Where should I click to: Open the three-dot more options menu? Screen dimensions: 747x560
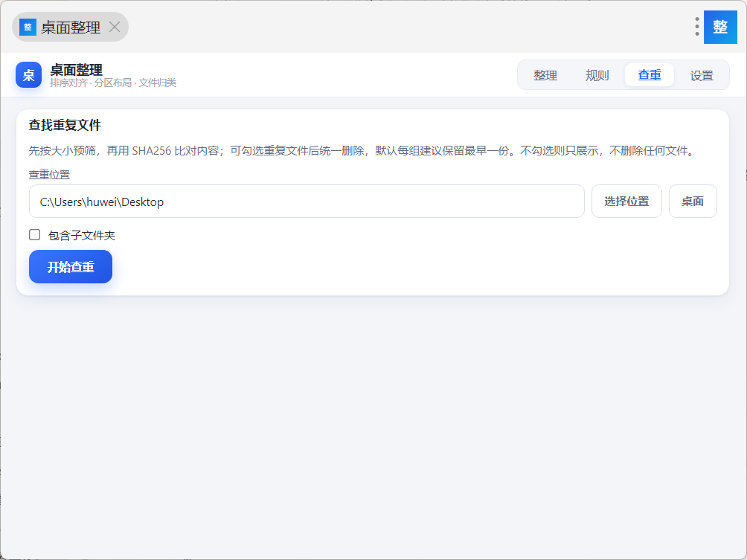[696, 27]
